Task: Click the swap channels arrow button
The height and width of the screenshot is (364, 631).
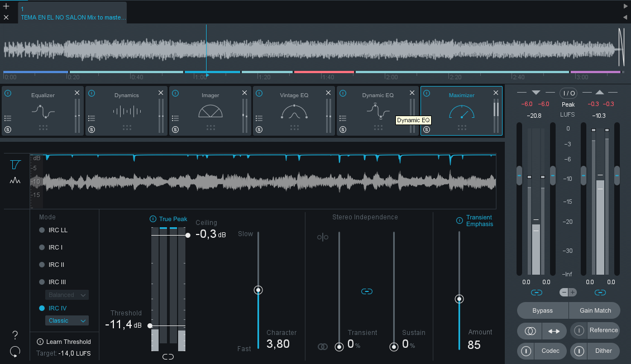Action: 553,331
